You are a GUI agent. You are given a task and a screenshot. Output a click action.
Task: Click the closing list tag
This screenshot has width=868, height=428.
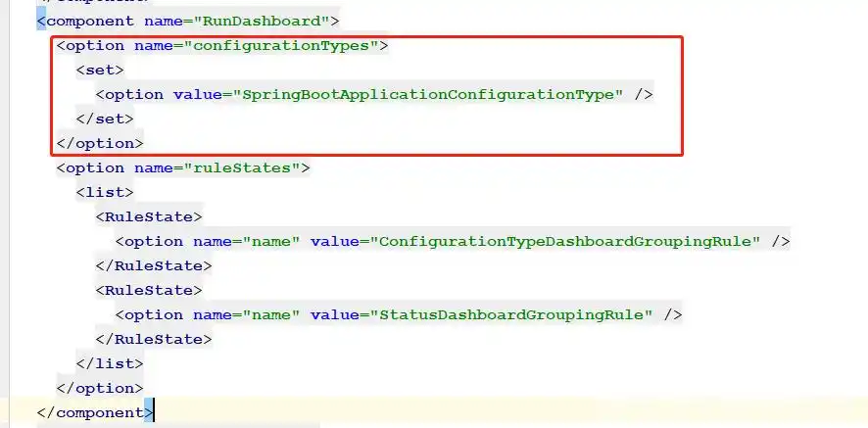click(110, 363)
